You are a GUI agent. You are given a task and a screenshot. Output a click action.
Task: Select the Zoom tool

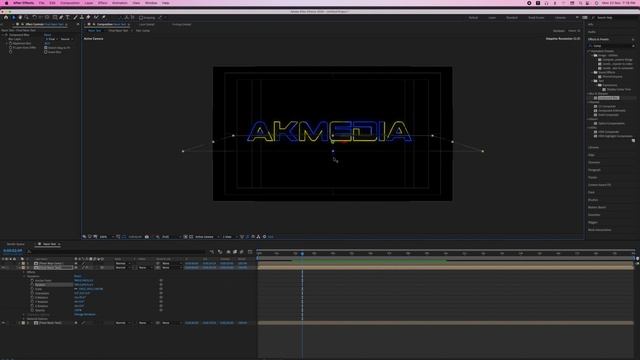pos(27,18)
